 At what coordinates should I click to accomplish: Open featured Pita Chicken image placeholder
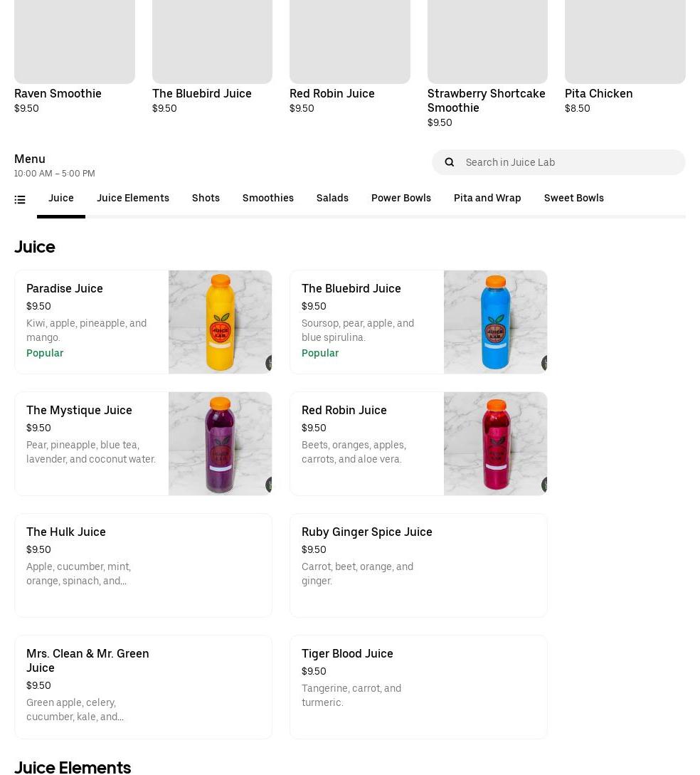point(625,41)
